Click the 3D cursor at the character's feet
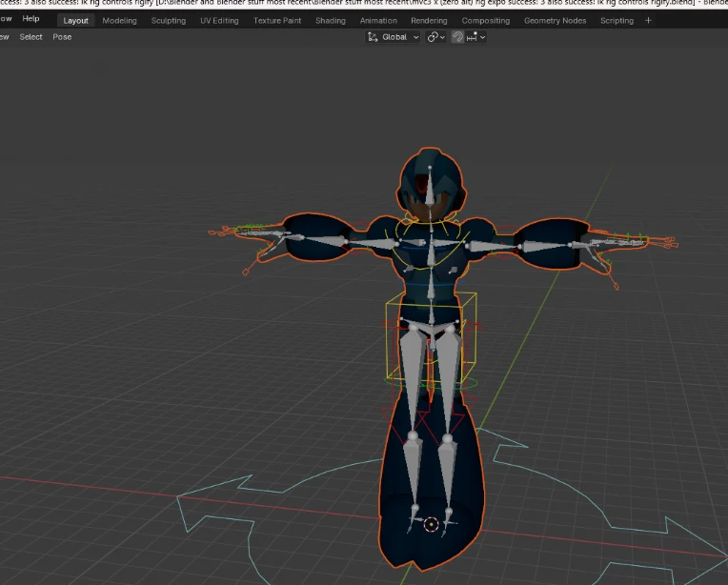The height and width of the screenshot is (585, 728). click(432, 525)
